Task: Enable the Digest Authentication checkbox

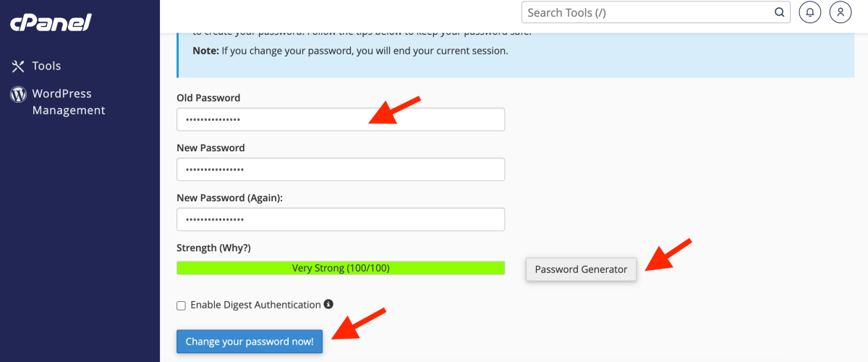Action: coord(182,306)
